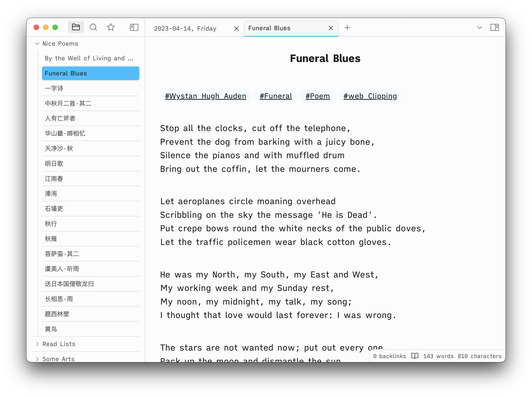
Task: Close the 2023-04-14, Friday tab
Action: click(236, 29)
